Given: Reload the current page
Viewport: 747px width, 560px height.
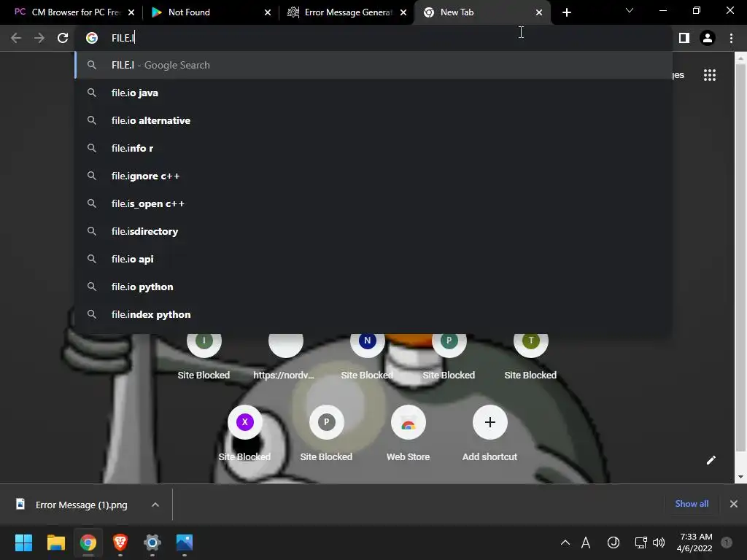Looking at the screenshot, I should 63,38.
